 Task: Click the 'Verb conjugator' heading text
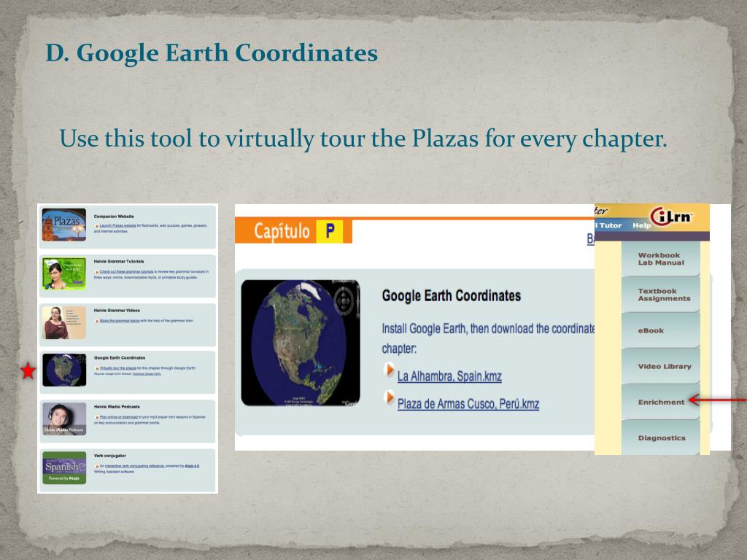point(109,456)
